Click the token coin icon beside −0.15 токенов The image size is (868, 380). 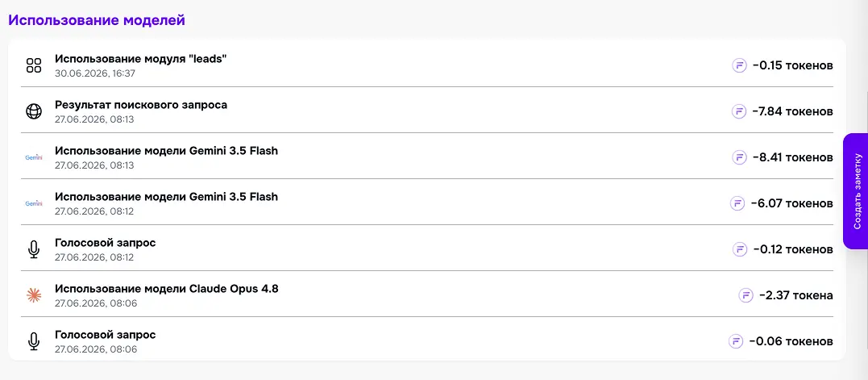(x=739, y=65)
